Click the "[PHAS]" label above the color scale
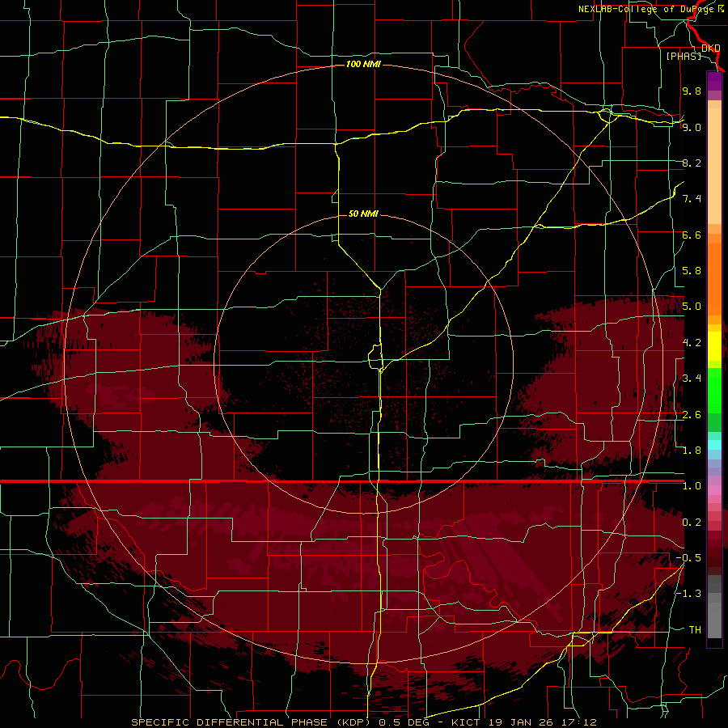 tap(684, 56)
